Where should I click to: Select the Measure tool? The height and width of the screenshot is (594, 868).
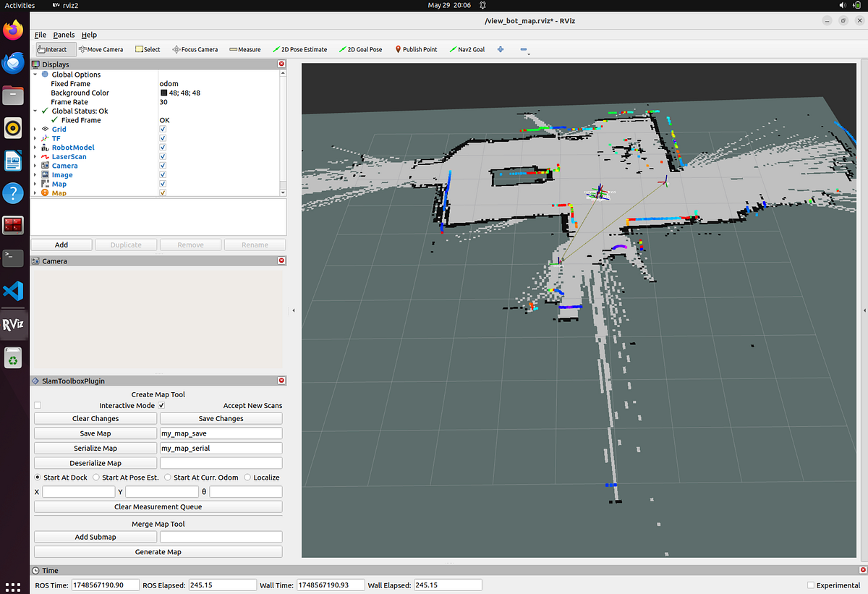pyautogui.click(x=244, y=49)
